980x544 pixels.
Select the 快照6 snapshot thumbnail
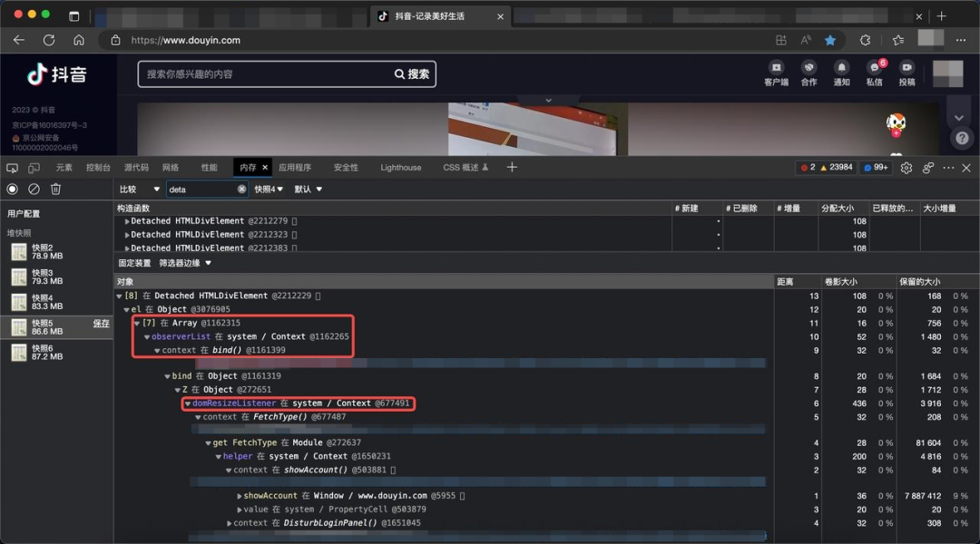coord(19,353)
